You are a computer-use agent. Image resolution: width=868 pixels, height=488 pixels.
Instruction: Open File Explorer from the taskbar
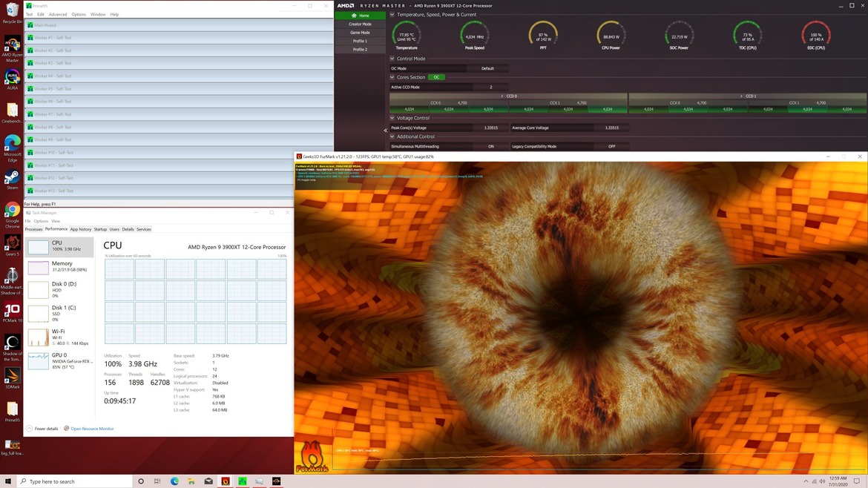click(x=191, y=481)
